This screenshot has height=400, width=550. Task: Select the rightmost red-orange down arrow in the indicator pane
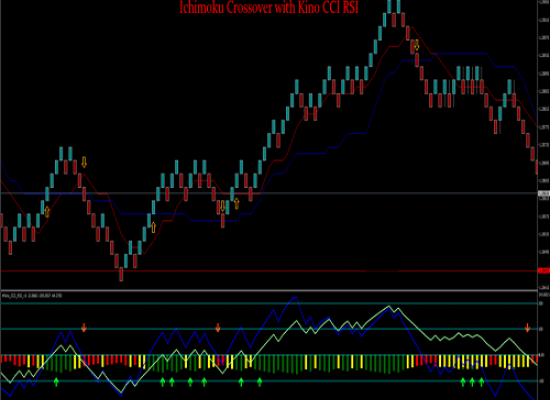[x=528, y=328]
